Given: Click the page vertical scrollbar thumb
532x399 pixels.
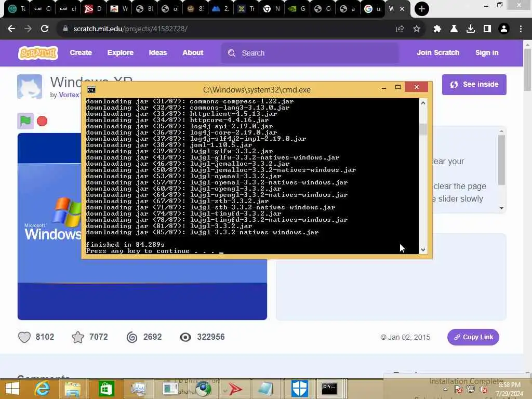Looking at the screenshot, I should pos(527,70).
